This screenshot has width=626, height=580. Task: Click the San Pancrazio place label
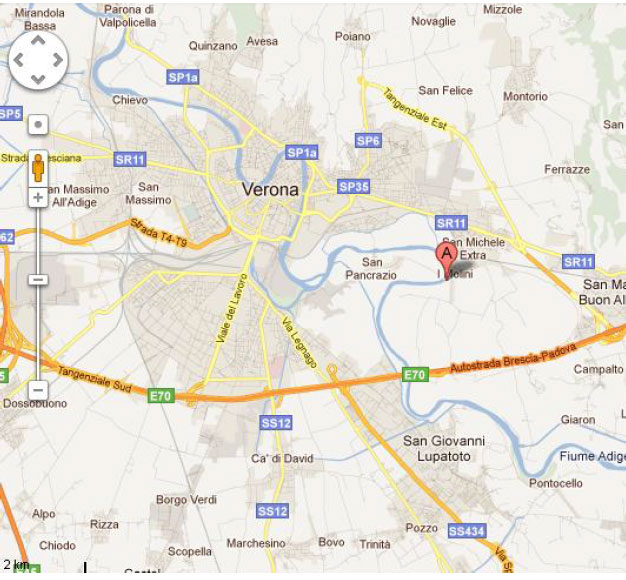[371, 269]
